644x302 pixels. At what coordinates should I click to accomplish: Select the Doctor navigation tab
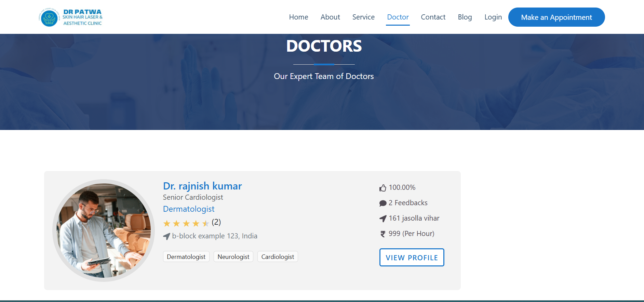(x=398, y=17)
